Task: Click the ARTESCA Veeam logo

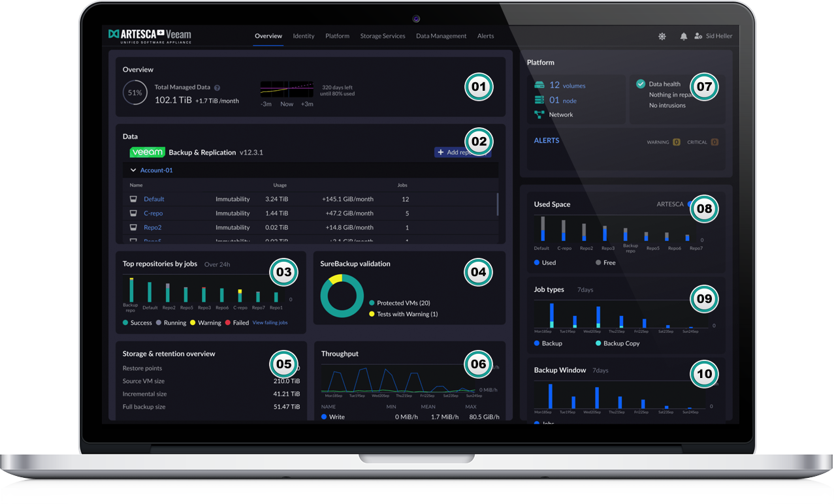Action: 150,36
